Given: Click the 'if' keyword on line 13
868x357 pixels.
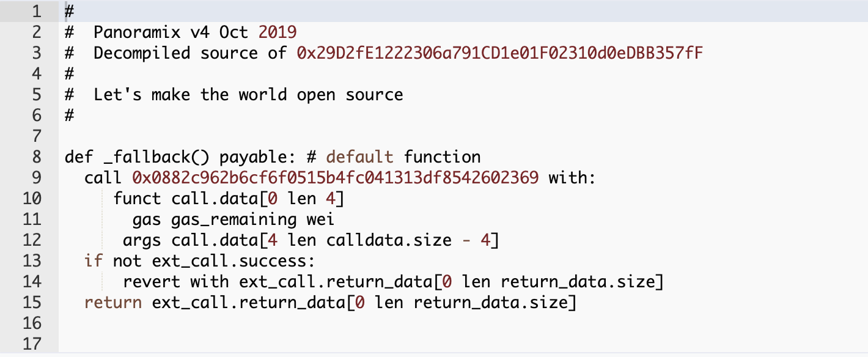Looking at the screenshot, I should (94, 260).
